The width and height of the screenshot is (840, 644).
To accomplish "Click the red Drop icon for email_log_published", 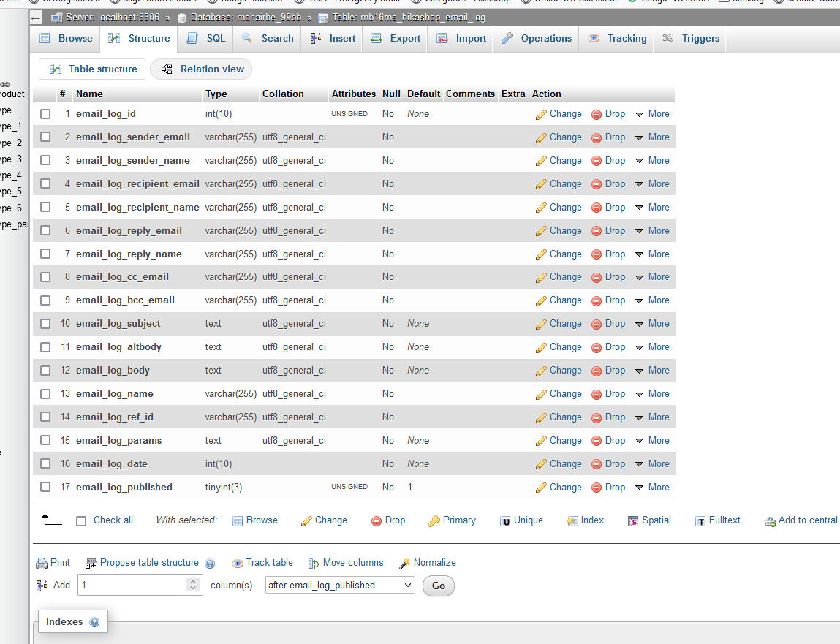I will pyautogui.click(x=597, y=488).
